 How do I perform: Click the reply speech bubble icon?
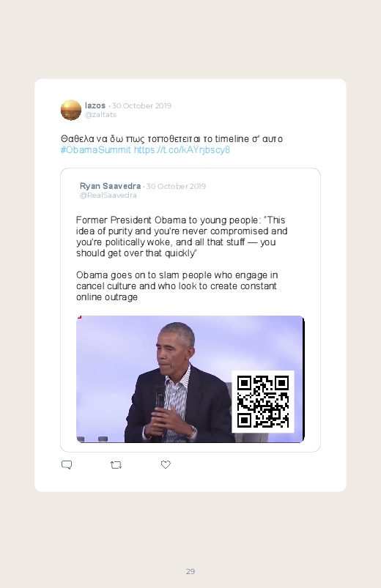click(x=67, y=465)
